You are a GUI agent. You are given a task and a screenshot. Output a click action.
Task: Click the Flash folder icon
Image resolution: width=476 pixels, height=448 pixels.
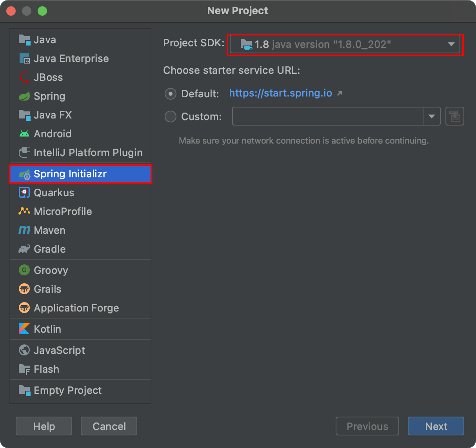click(24, 369)
